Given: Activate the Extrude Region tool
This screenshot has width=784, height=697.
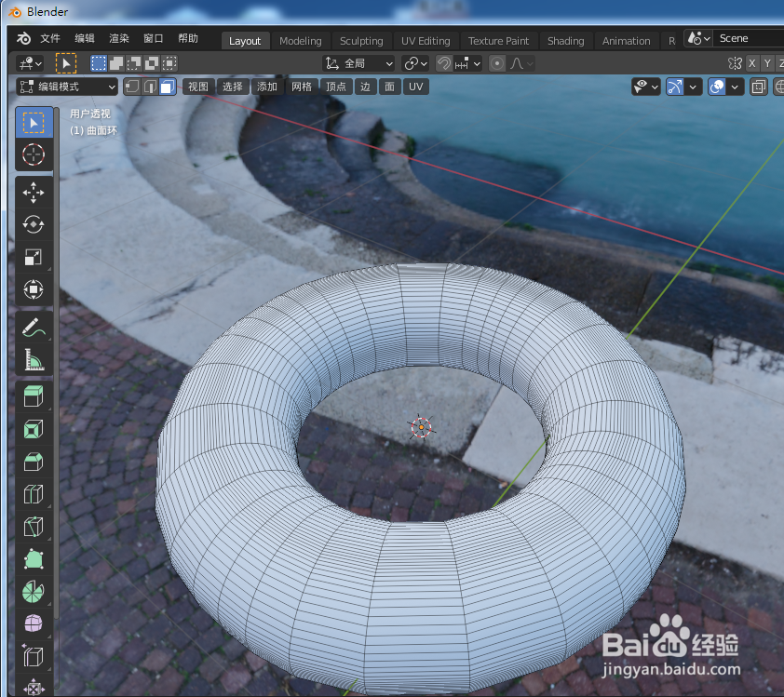Looking at the screenshot, I should point(34,395).
